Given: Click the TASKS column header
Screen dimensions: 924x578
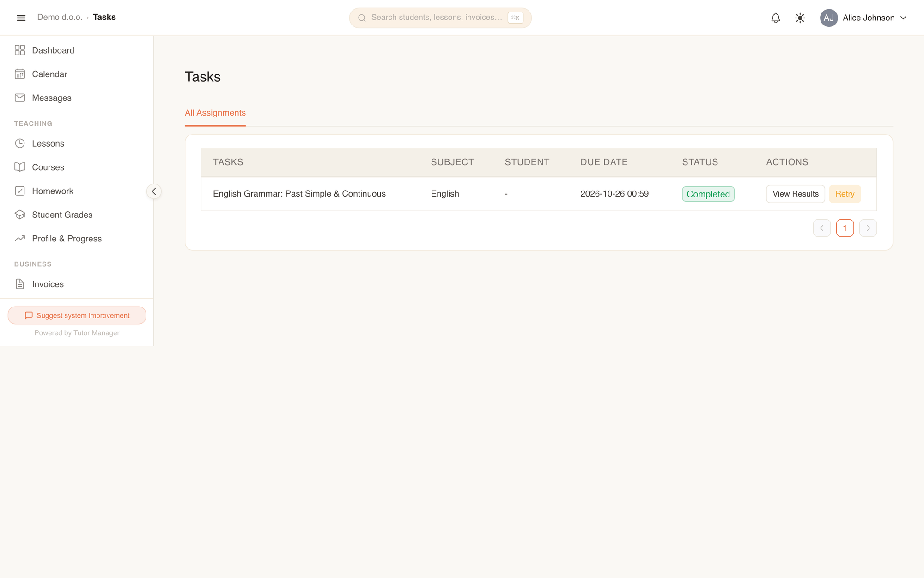Looking at the screenshot, I should pyautogui.click(x=228, y=162).
